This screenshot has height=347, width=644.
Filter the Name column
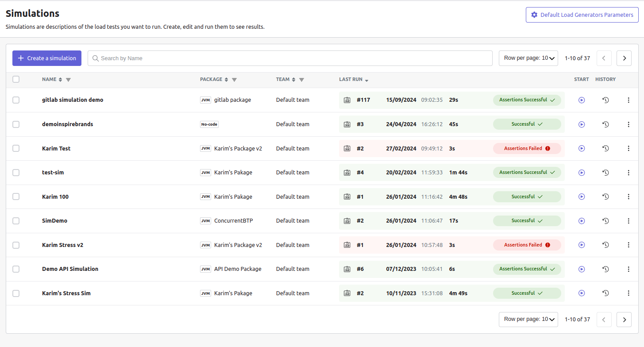(68, 80)
